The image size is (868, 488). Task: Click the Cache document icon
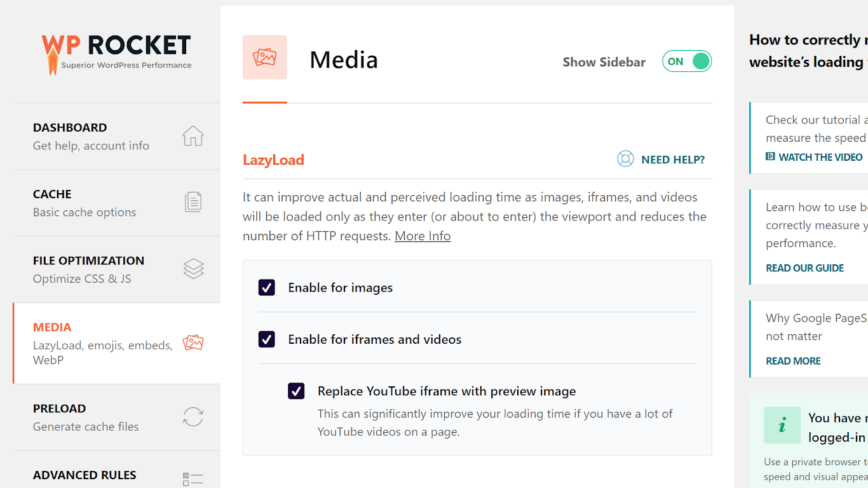[193, 202]
